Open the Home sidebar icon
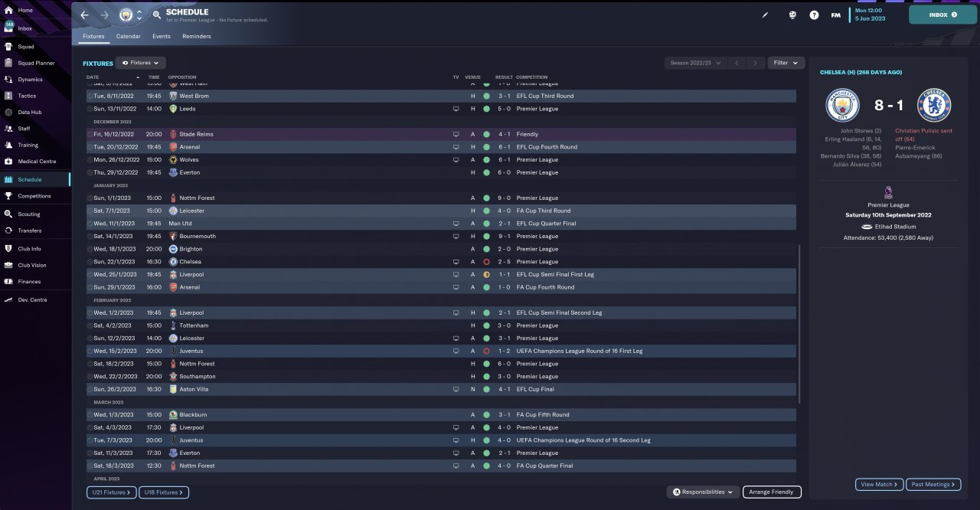The width and height of the screenshot is (980, 510). [x=8, y=10]
